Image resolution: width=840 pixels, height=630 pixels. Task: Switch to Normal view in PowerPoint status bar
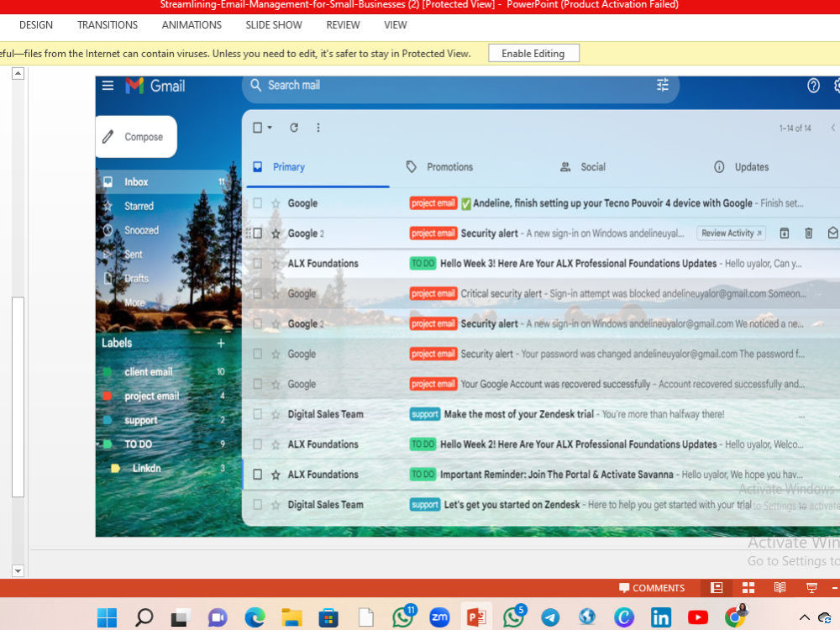pyautogui.click(x=717, y=588)
